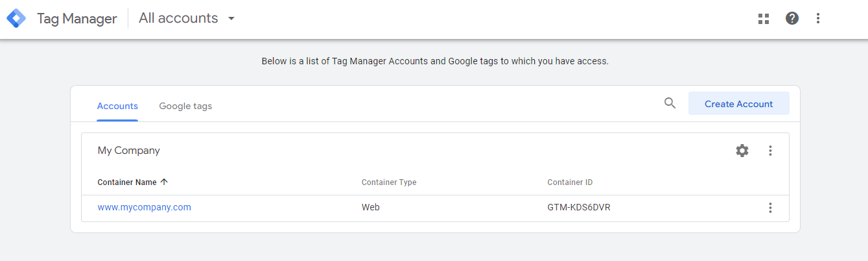Screen dimensions: 868x261
Task: Click the 'Below is a list' description text
Action: pyautogui.click(x=435, y=62)
